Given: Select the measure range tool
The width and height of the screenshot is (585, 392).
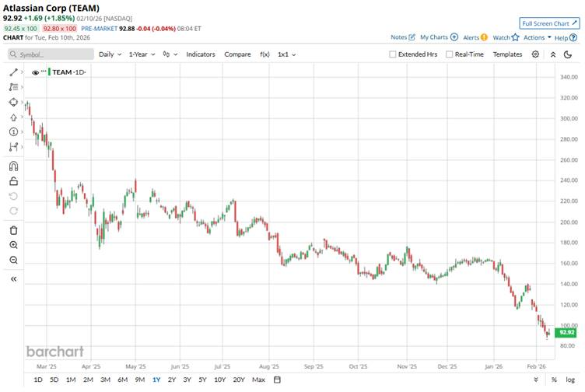Looking at the screenshot, I should (x=13, y=146).
